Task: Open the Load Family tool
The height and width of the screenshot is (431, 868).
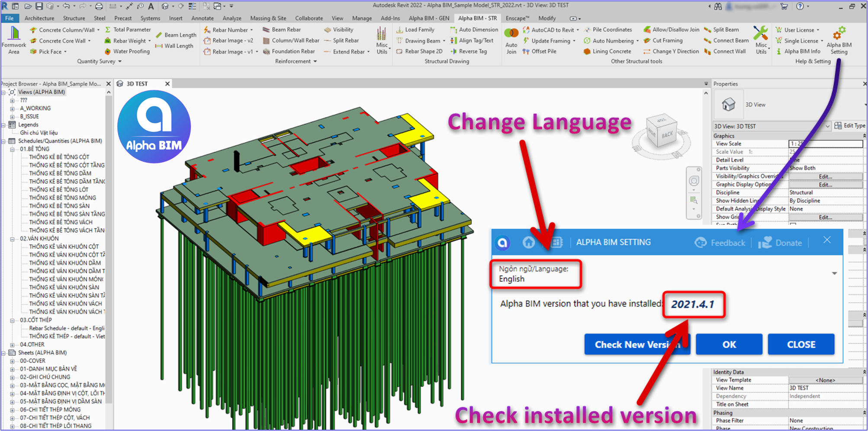Action: pos(415,30)
